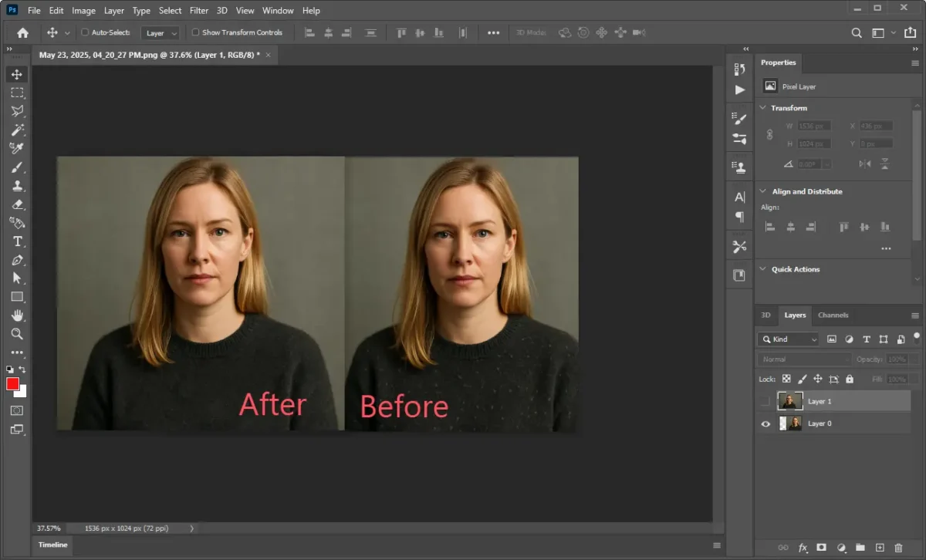Select the Paint Bucket tool
This screenshot has width=926, height=560.
click(x=17, y=223)
